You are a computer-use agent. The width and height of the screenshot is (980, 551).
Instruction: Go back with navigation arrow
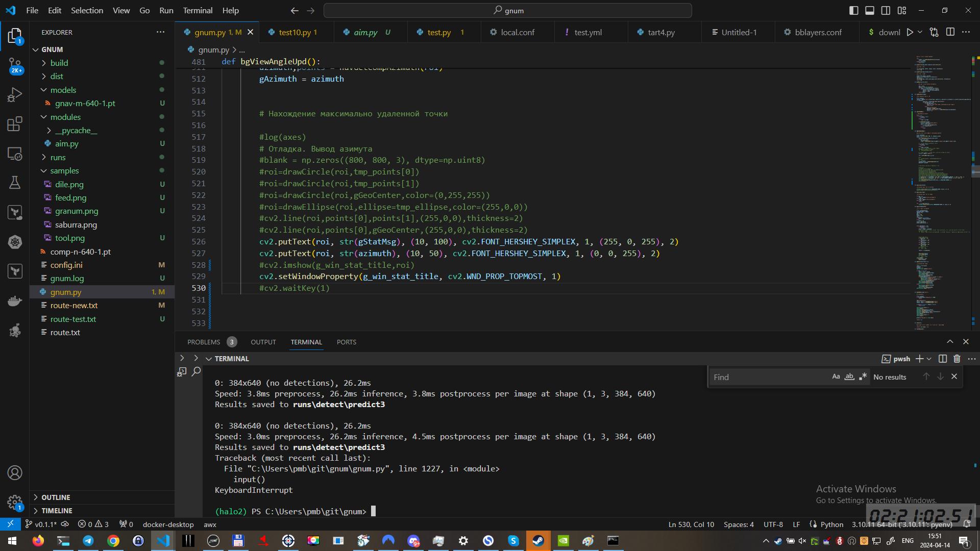coord(295,10)
